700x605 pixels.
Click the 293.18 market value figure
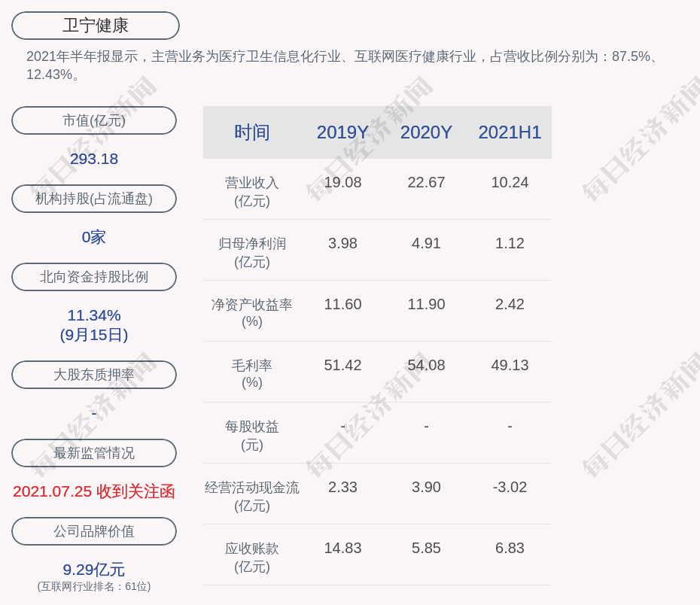[93, 159]
